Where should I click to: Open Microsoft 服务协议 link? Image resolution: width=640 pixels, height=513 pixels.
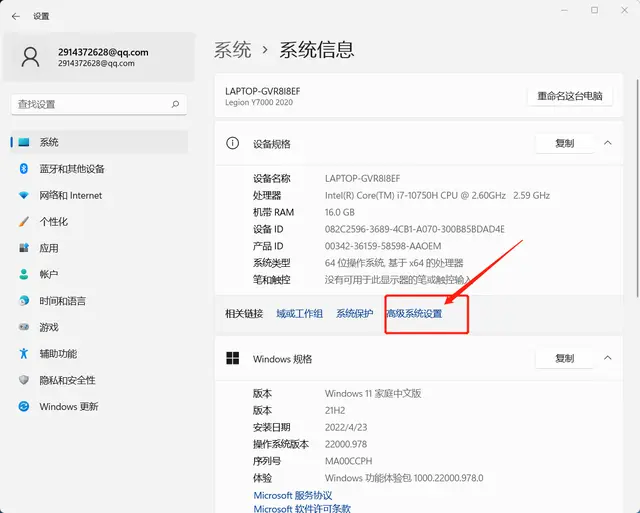coord(293,495)
